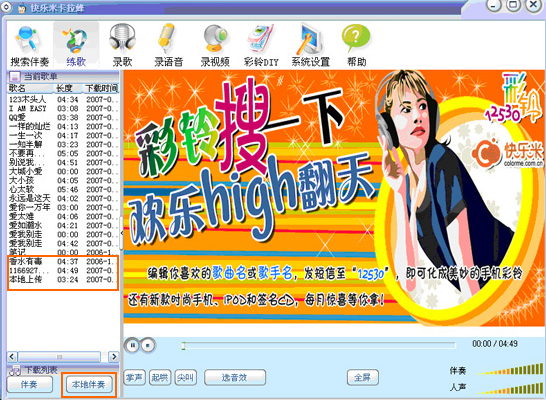The width and height of the screenshot is (546, 400).
Task: Open the 录歌 record song tool
Action: [122, 46]
